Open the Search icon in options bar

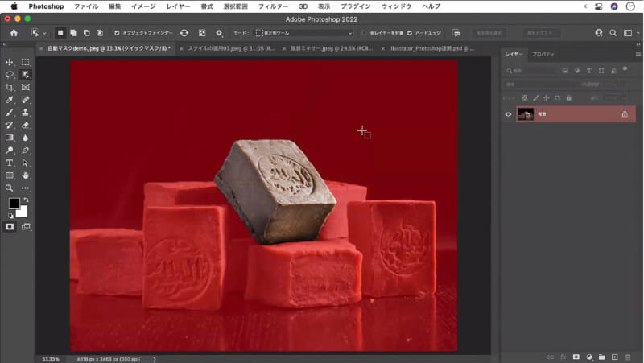tap(613, 33)
